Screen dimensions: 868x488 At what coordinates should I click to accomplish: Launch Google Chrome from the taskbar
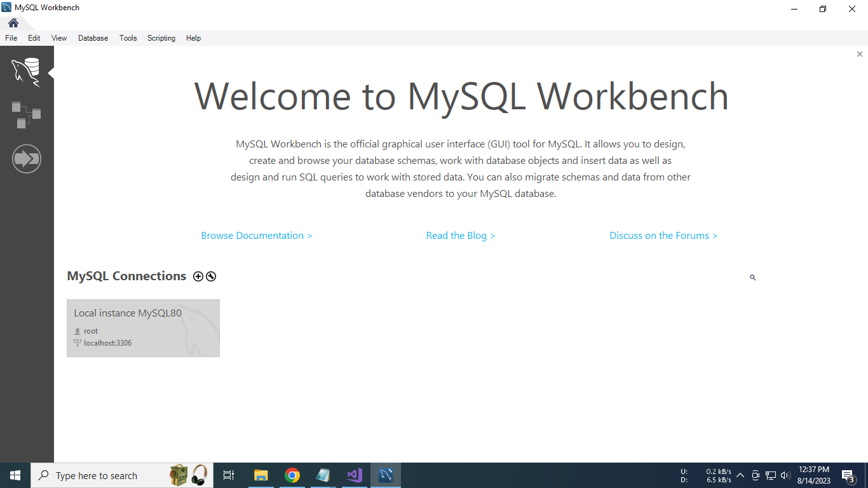292,475
